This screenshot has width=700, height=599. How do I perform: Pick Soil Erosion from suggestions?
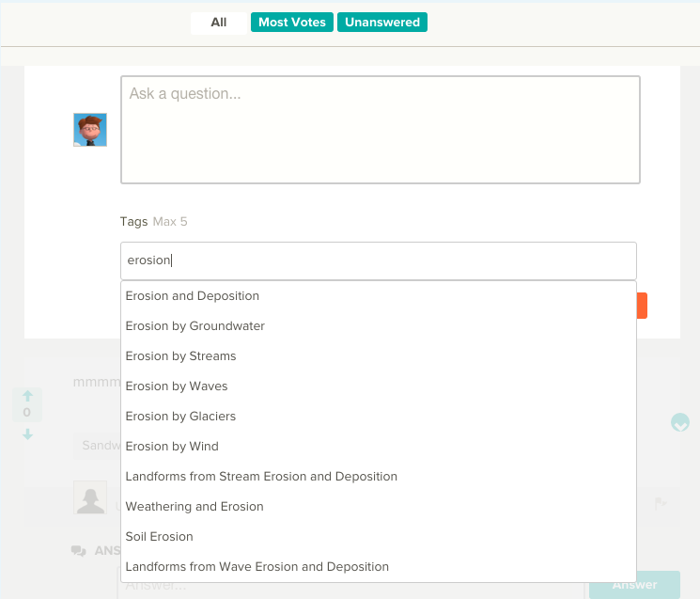coord(160,537)
